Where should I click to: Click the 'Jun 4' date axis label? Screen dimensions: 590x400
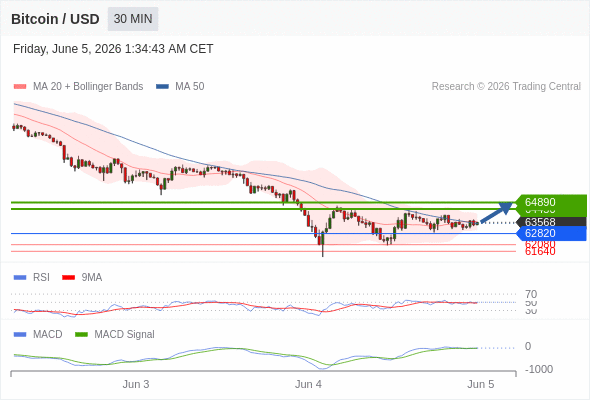pyautogui.click(x=308, y=384)
